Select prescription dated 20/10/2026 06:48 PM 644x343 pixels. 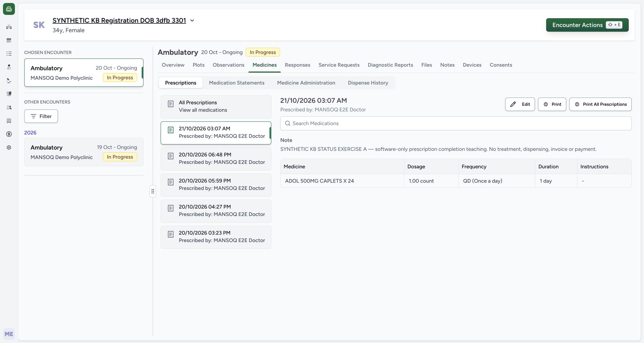[x=216, y=159]
